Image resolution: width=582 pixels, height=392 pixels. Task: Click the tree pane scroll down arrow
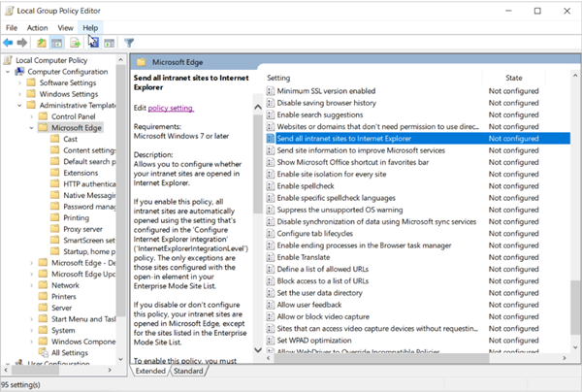tap(120, 359)
